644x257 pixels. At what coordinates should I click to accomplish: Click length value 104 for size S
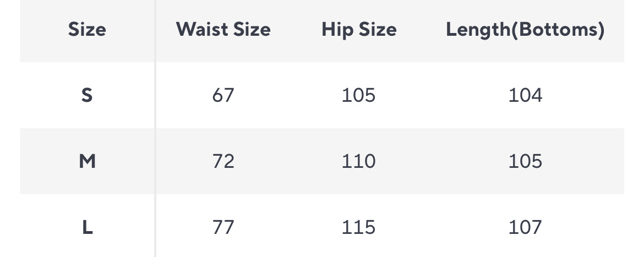click(x=525, y=96)
